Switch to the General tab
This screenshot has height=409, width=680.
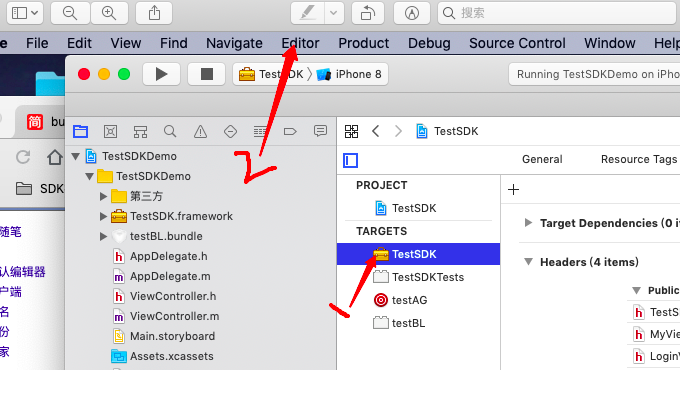coord(542,159)
